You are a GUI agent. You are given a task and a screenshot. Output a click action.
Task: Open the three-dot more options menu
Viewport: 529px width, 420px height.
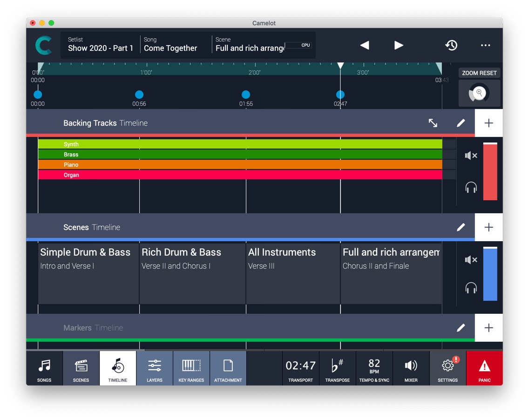485,45
